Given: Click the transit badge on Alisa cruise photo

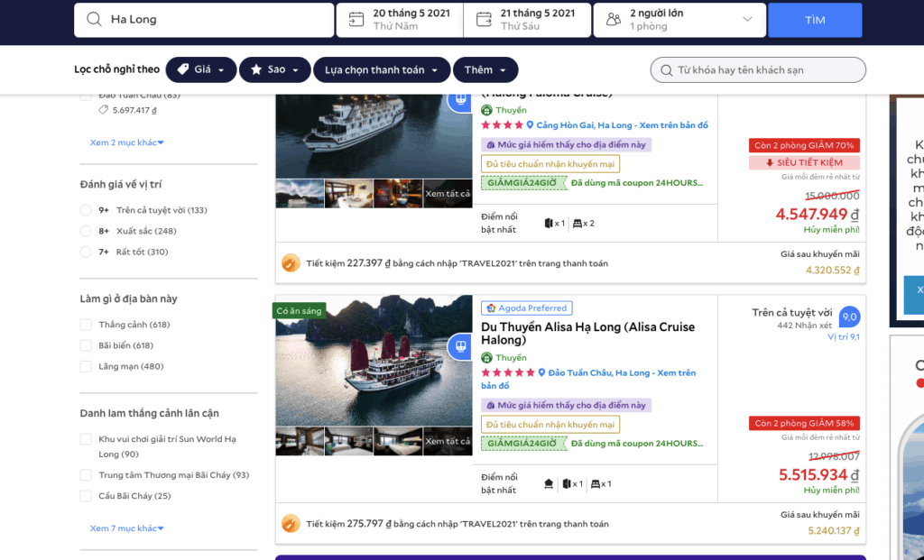Looking at the screenshot, I should click(x=460, y=346).
